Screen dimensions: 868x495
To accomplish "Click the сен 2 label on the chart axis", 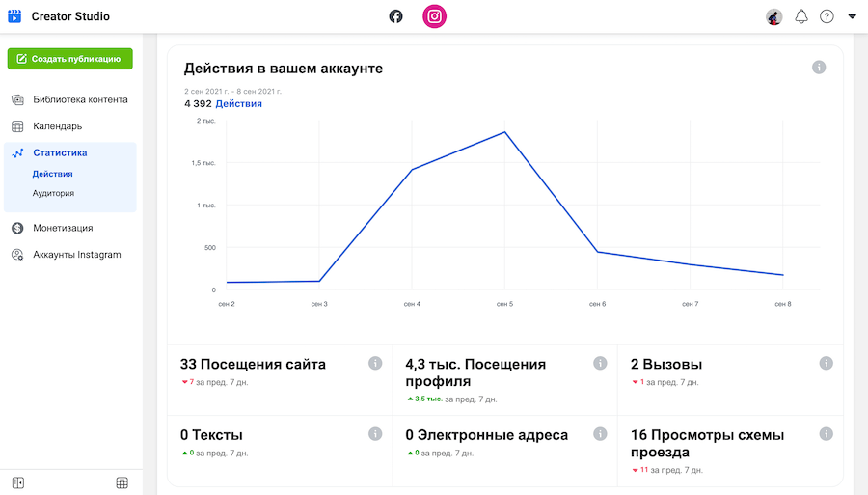I will [x=227, y=304].
